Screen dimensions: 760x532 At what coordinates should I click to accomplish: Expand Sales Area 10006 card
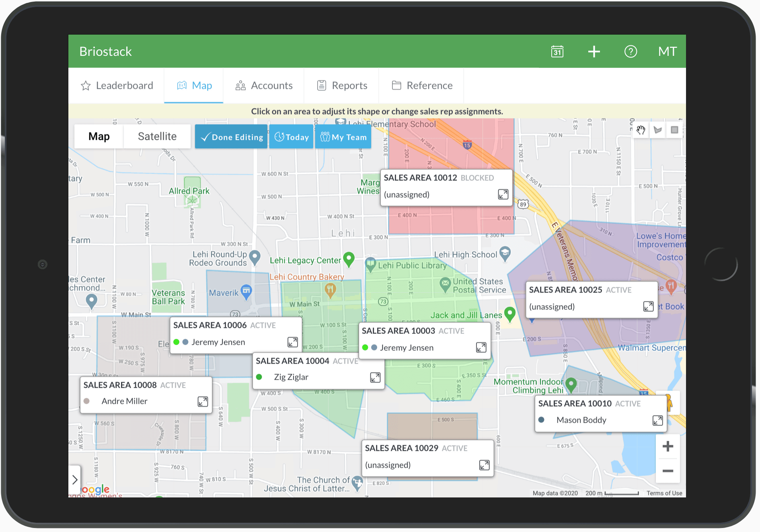[x=293, y=342]
